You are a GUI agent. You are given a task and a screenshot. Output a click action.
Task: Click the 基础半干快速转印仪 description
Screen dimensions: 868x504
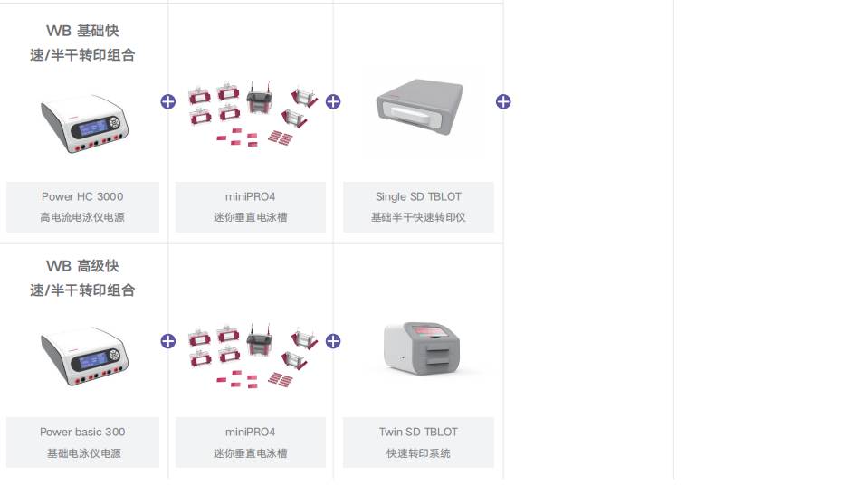(418, 217)
